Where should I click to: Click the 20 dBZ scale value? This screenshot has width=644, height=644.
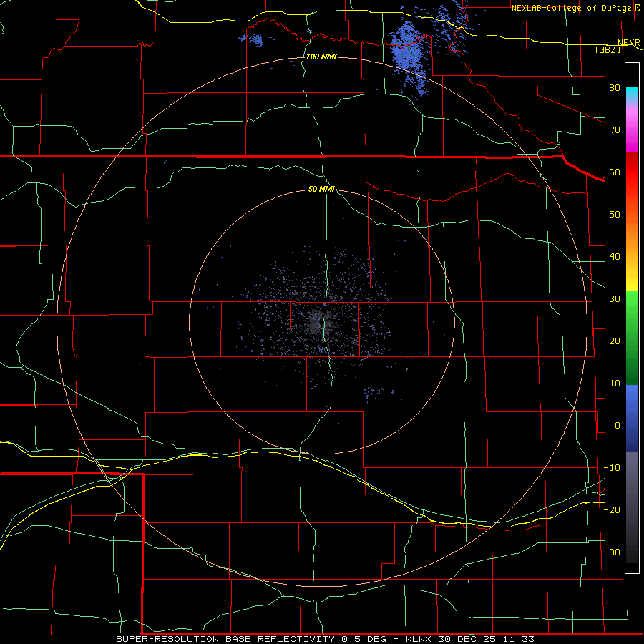(615, 341)
